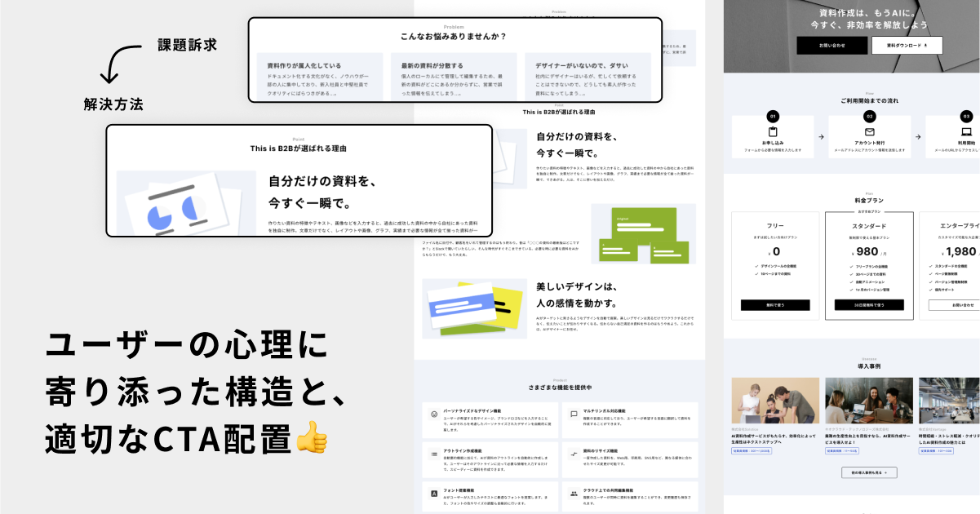Click the ご利用開始までの流れ heading
This screenshot has height=514, width=980.
869,100
